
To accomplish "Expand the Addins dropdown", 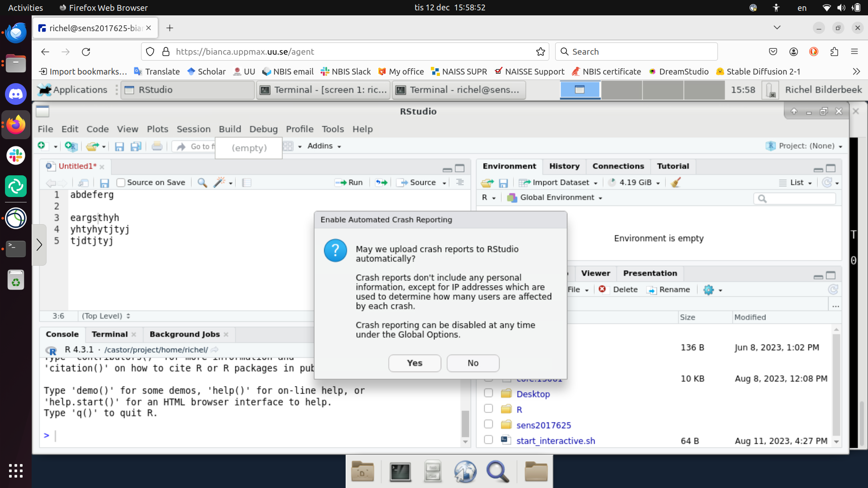I will point(324,146).
